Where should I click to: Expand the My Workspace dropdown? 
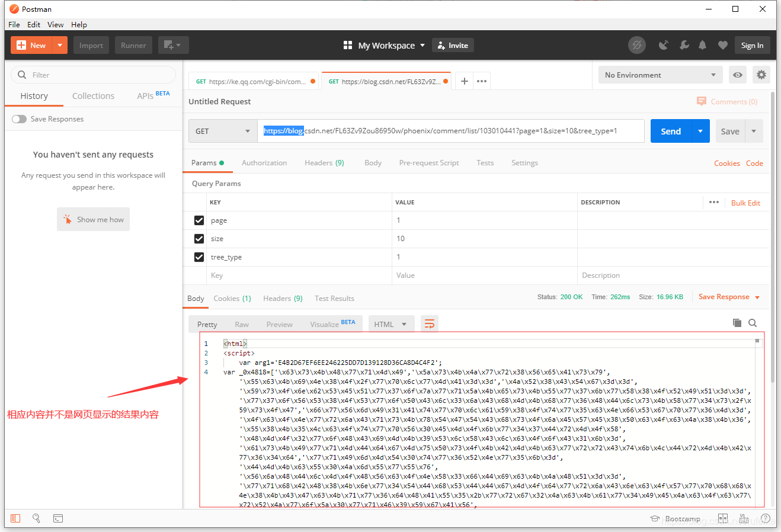coord(422,45)
